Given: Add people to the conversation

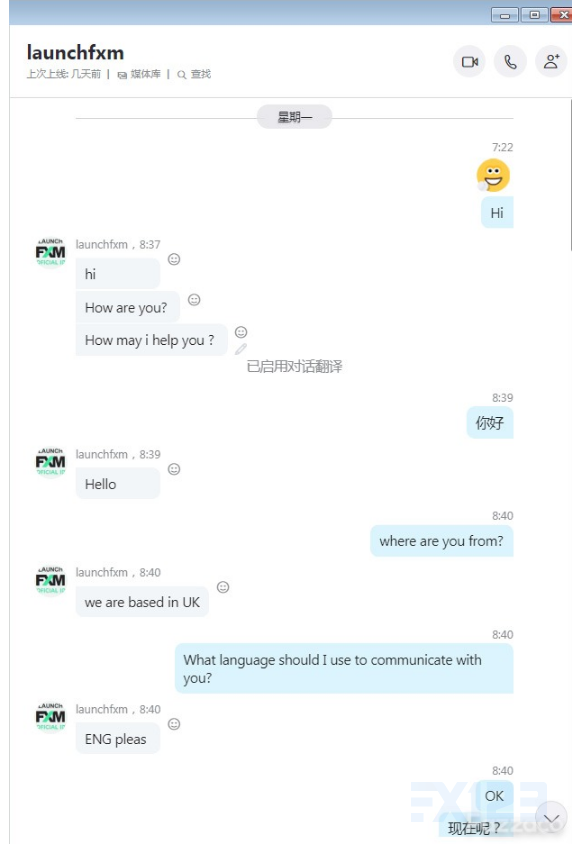Looking at the screenshot, I should click(551, 61).
